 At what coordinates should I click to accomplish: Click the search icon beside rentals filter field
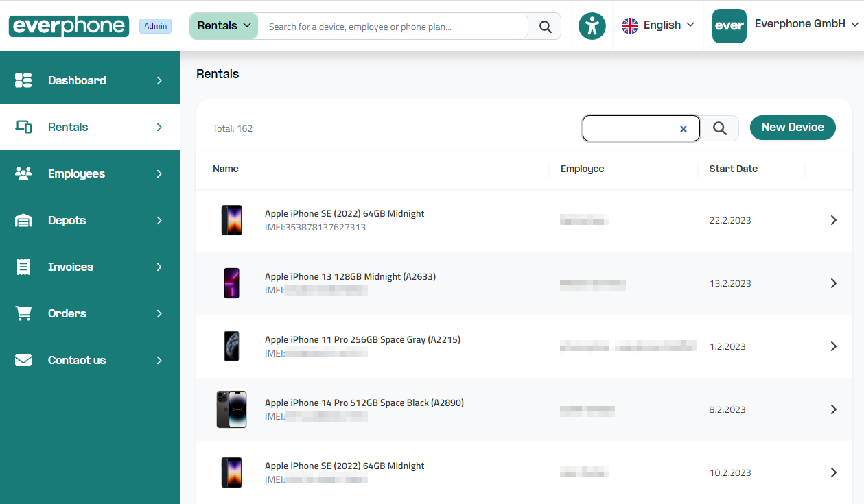[x=719, y=128]
